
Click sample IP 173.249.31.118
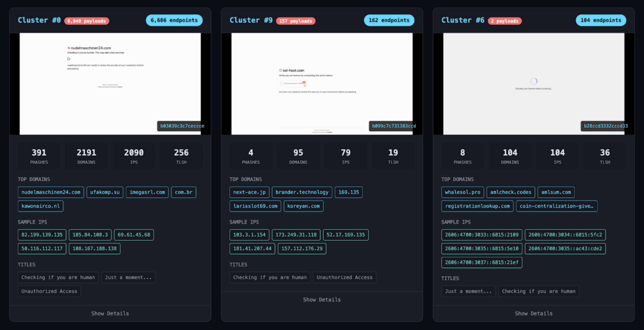pos(296,235)
